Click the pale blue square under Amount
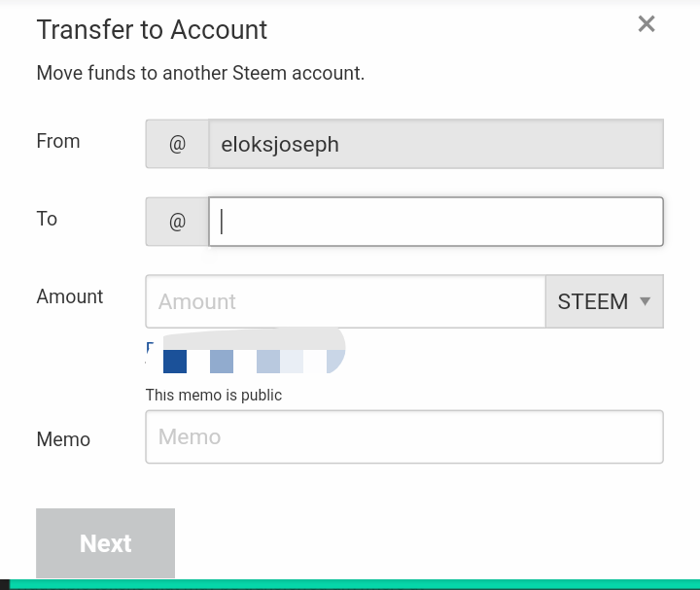 [x=268, y=362]
